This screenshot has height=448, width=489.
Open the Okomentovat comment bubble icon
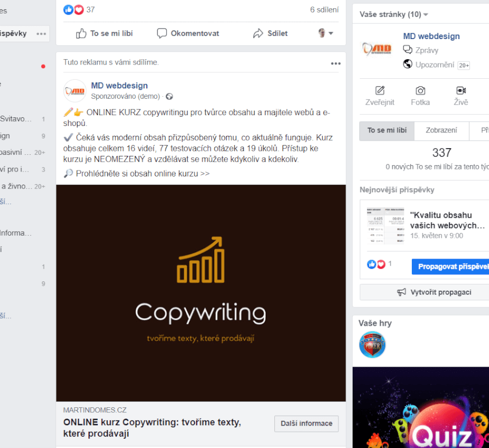(x=161, y=33)
